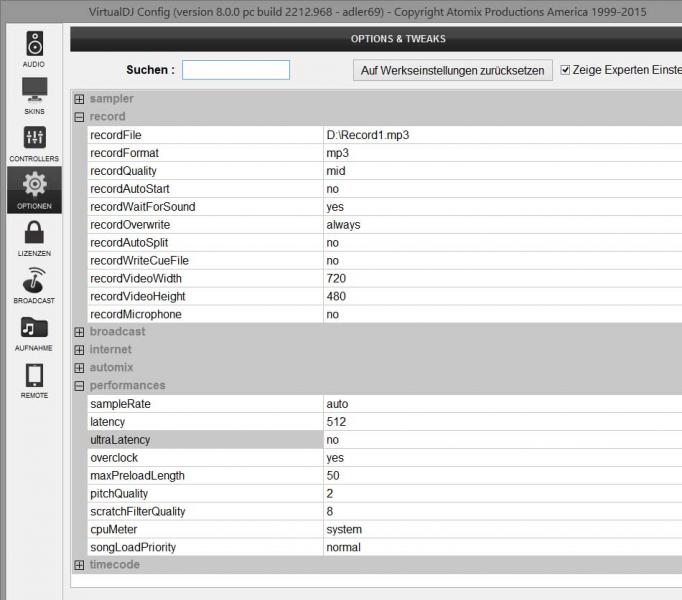The height and width of the screenshot is (600, 682).
Task: Edit the 512 latency value
Action: tap(336, 422)
